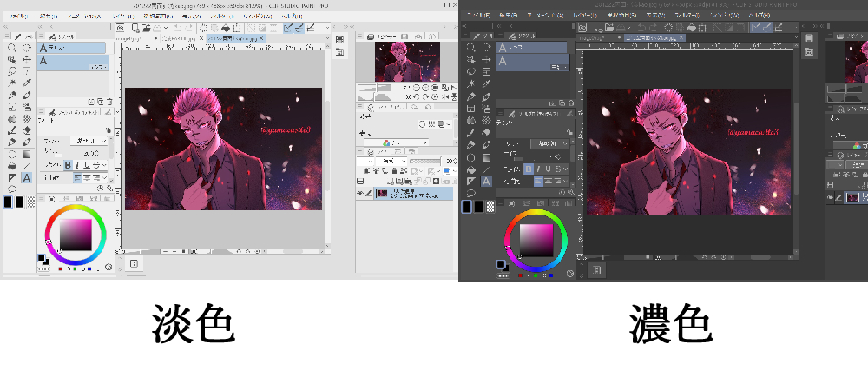Toggle Underline in the light-theme tool property
Image resolution: width=868 pixels, height=391 pixels.
pyautogui.click(x=86, y=165)
